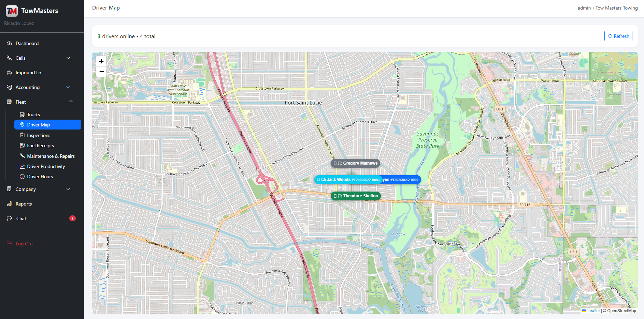Screen dimensions: 644x319
Task: Click the Log Out arrow icon
Action: pos(9,243)
